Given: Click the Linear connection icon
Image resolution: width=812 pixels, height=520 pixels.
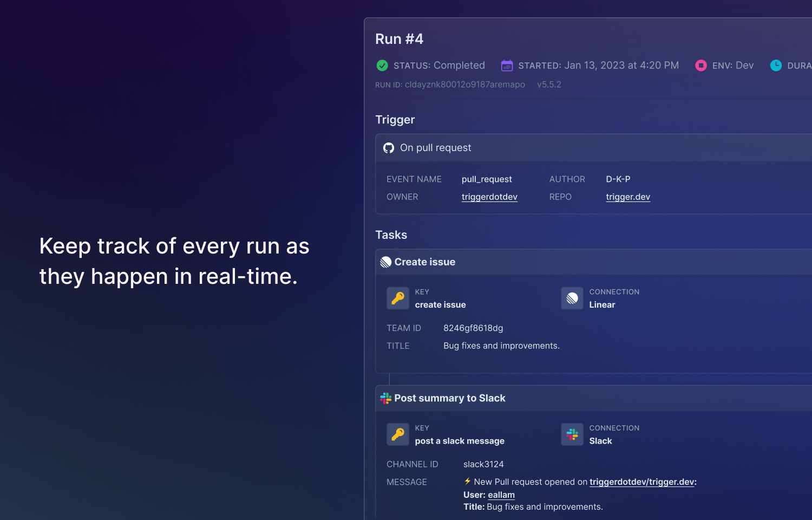Looking at the screenshot, I should pyautogui.click(x=572, y=298).
